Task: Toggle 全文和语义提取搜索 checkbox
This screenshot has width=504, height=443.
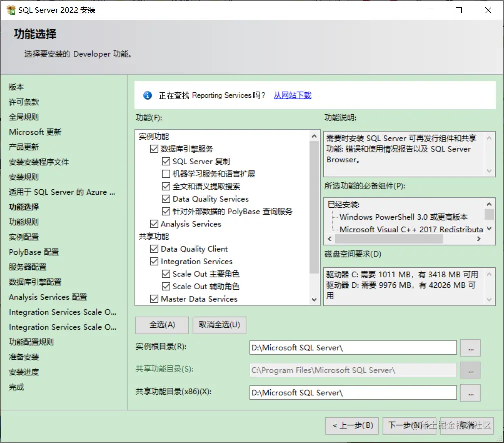Action: tap(166, 186)
